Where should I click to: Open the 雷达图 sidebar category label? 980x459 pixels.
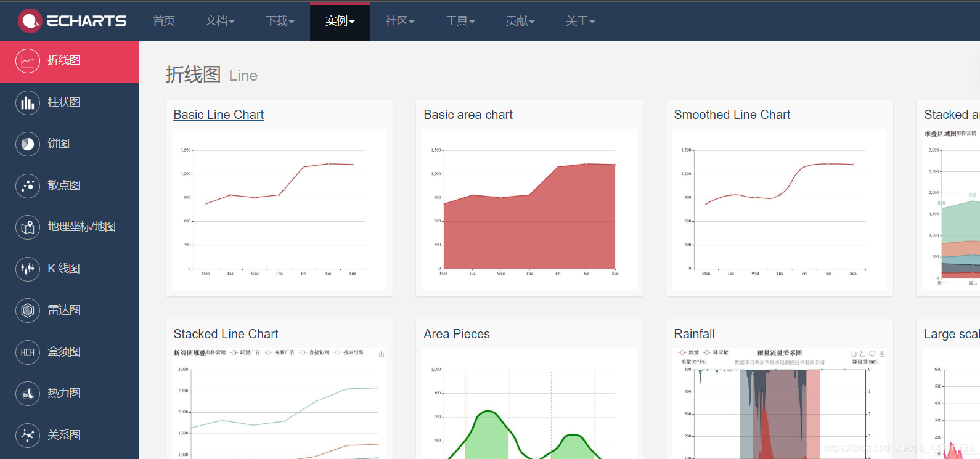64,310
